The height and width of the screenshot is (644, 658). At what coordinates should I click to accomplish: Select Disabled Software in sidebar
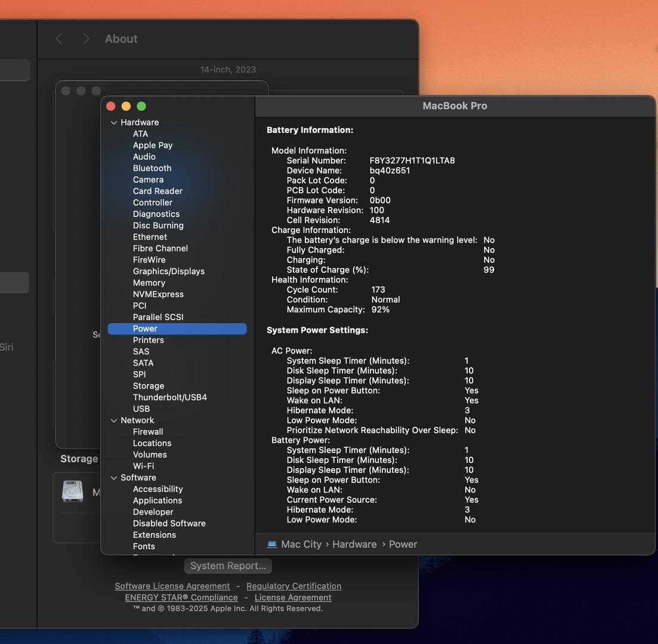pos(169,524)
